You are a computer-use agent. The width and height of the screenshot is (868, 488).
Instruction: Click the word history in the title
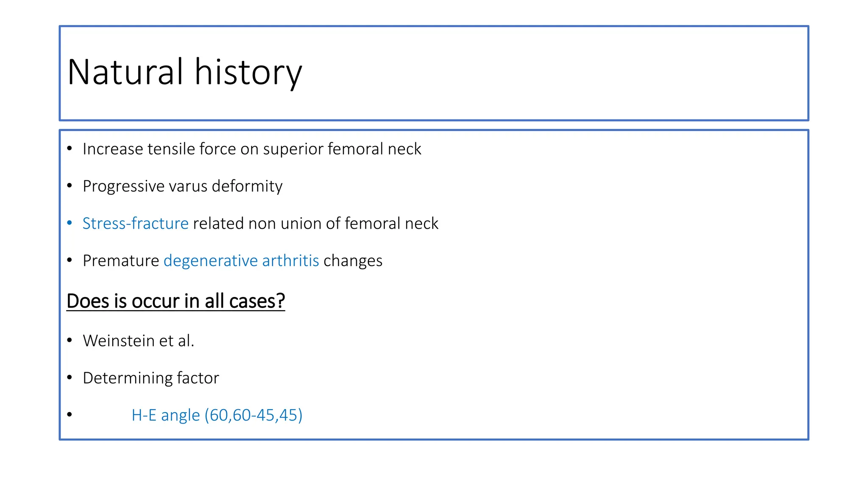[x=248, y=72]
